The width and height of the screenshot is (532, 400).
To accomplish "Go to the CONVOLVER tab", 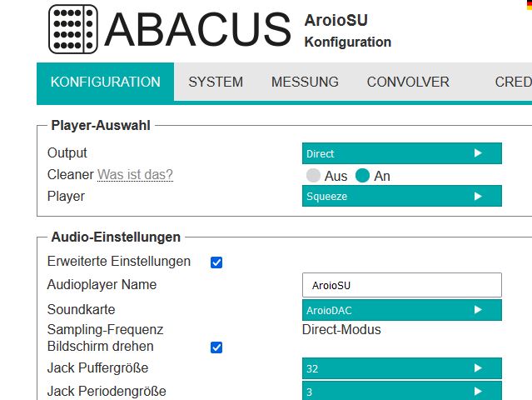I will click(x=408, y=82).
